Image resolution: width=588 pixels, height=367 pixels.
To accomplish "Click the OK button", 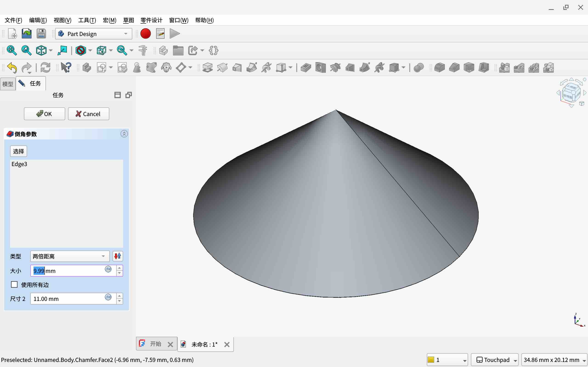I will [45, 114].
